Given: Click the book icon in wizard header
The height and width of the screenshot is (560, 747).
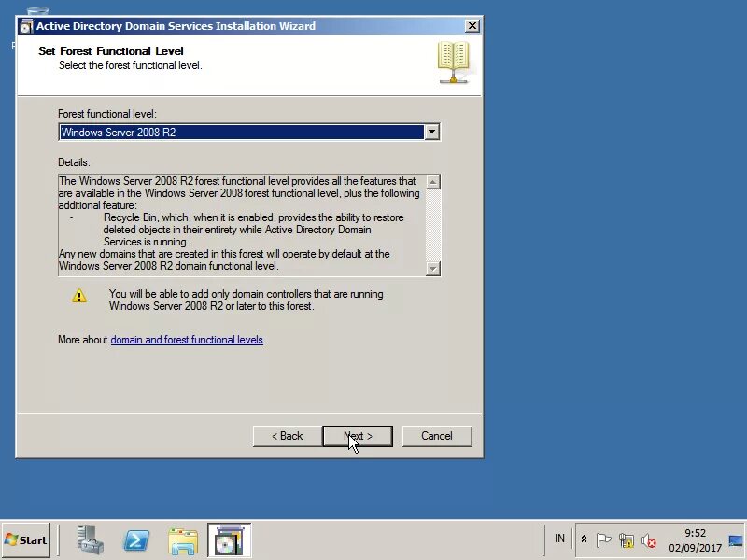Looking at the screenshot, I should click(x=454, y=63).
